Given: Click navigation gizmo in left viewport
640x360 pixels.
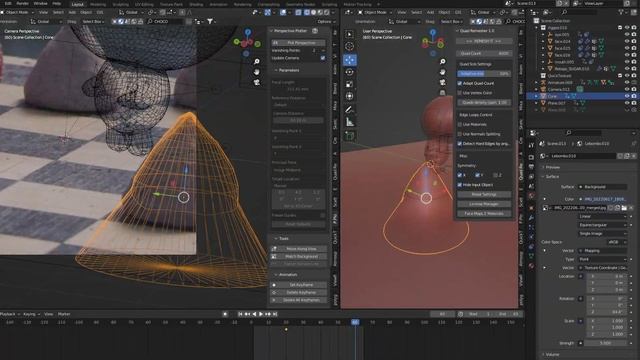Looking at the screenshot, I should point(247,42).
